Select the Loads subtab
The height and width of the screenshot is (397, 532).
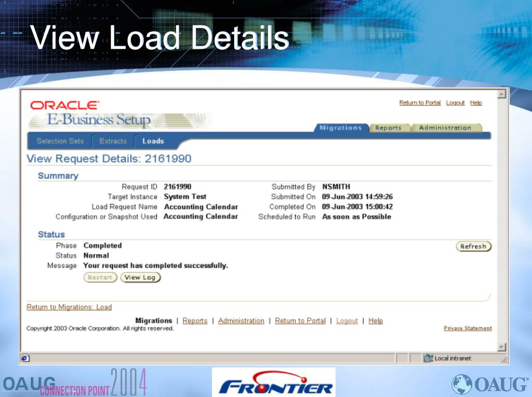tap(153, 141)
